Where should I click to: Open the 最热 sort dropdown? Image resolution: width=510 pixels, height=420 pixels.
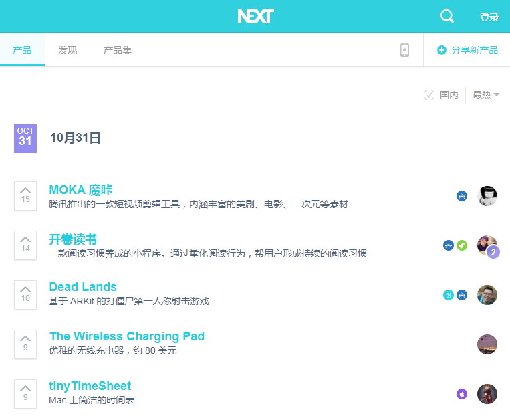tap(486, 95)
